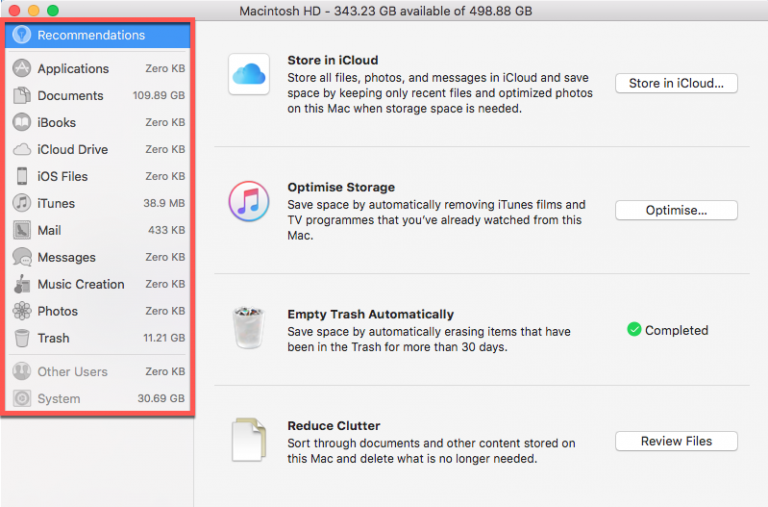Click the Applications sidebar icon

click(x=22, y=68)
